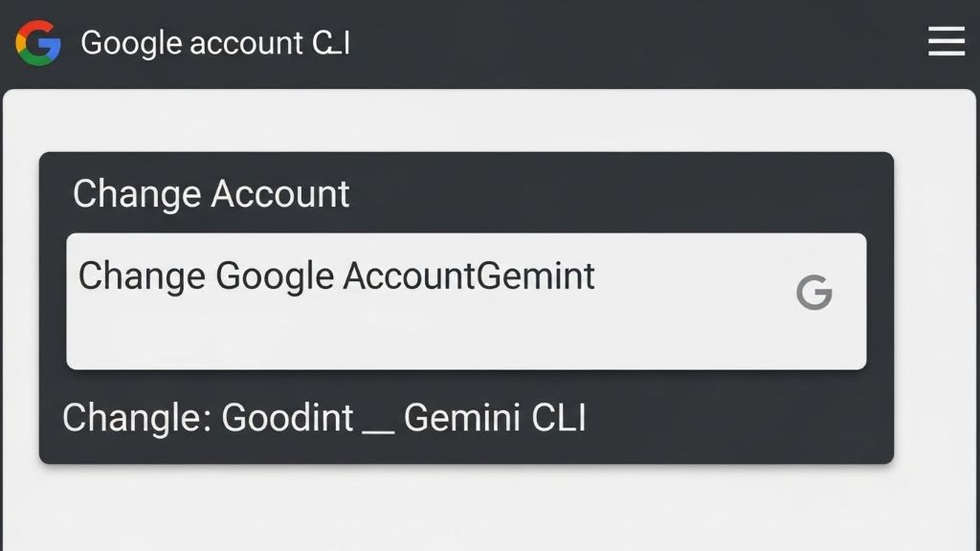Click the Google account CLI title text
The height and width of the screenshot is (551, 980).
coord(216,43)
